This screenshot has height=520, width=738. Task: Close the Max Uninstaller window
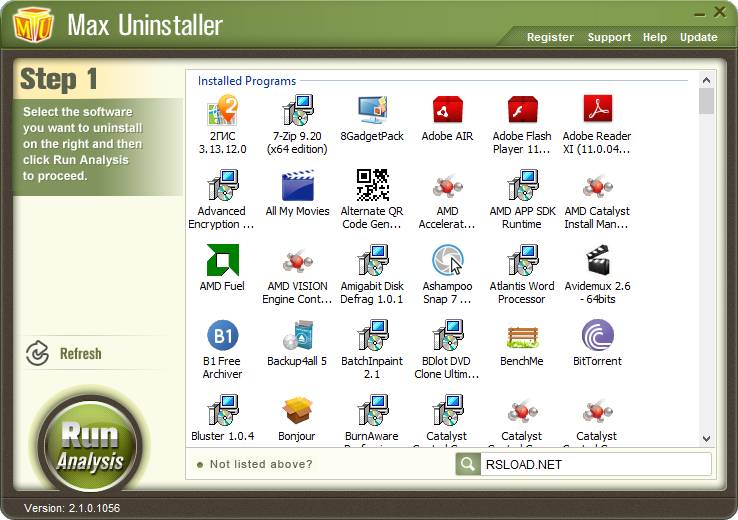click(x=720, y=12)
